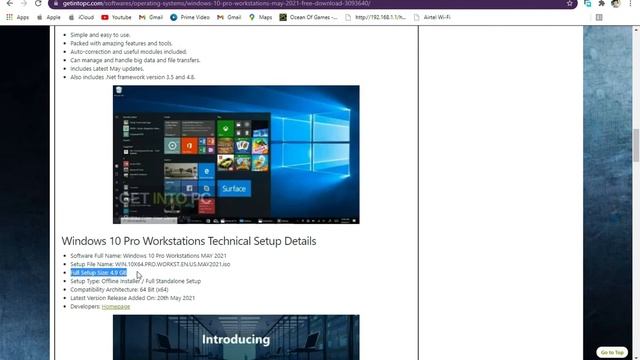The width and height of the screenshot is (640, 360).
Task: Reload the page with the refresh icon
Action: click(38, 3)
